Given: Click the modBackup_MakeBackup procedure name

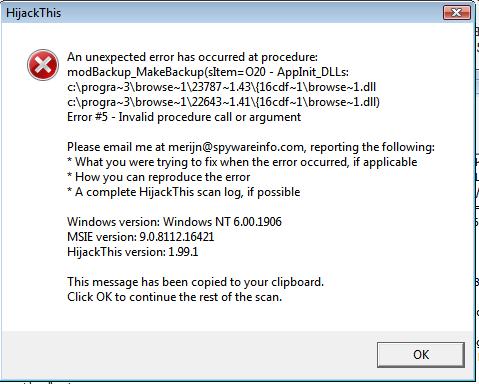Looking at the screenshot, I should click(135, 72).
